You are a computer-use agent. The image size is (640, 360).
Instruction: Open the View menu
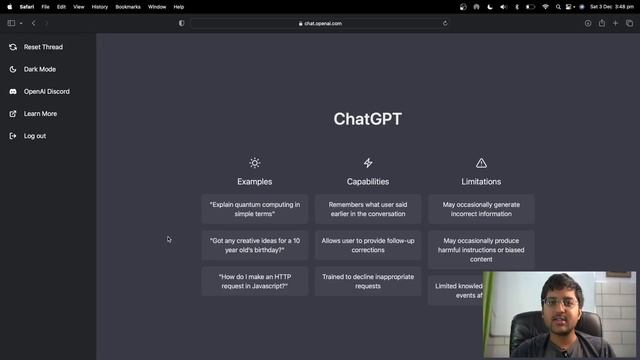pos(78,7)
